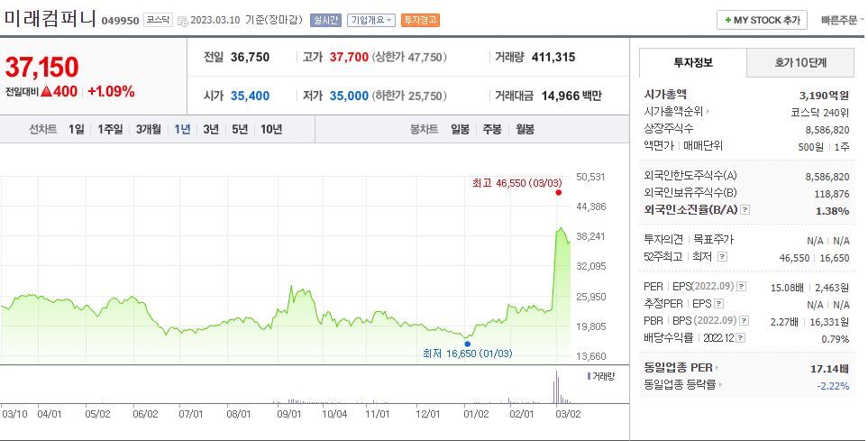Viewport: 868px width, 441px height.
Task: Open the 시가총액순위 link
Action: click(x=677, y=111)
